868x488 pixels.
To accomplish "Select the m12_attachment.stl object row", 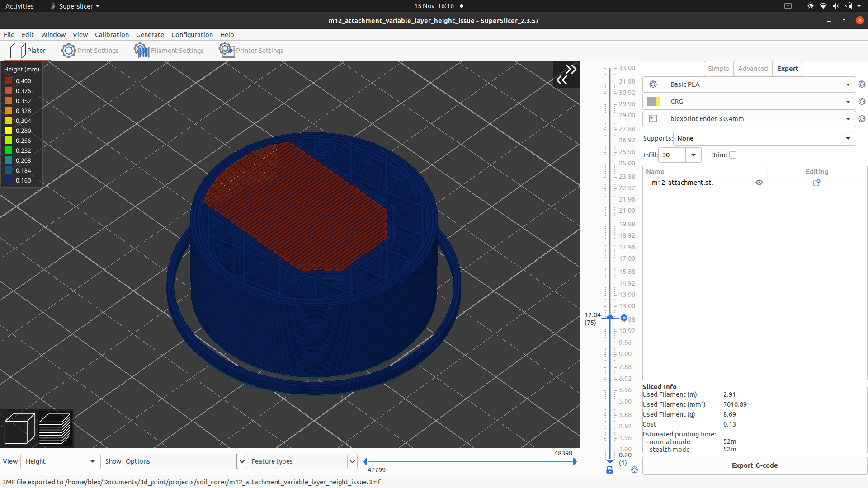I will tap(754, 183).
